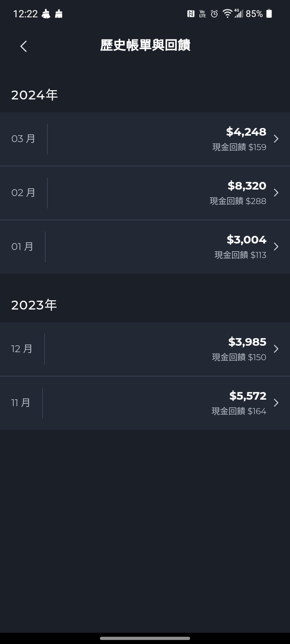290x644 pixels.
Task: Select the 02 月 bill row
Action: [x=145, y=193]
